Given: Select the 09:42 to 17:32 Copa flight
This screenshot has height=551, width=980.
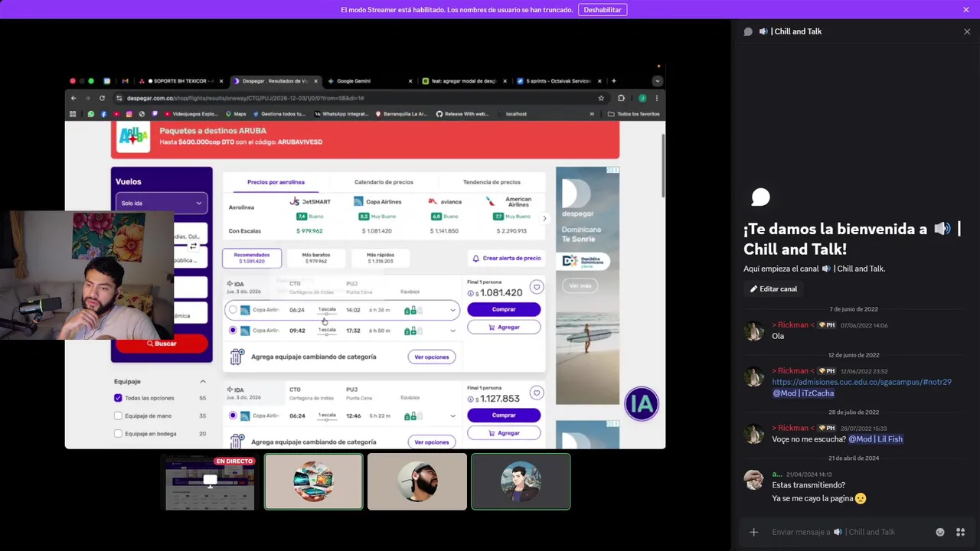Looking at the screenshot, I should coord(233,331).
